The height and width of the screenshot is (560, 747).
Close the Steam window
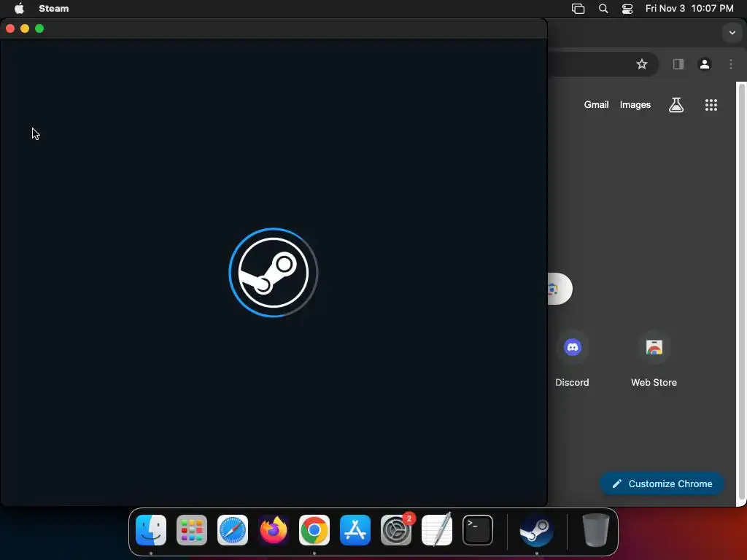point(10,28)
